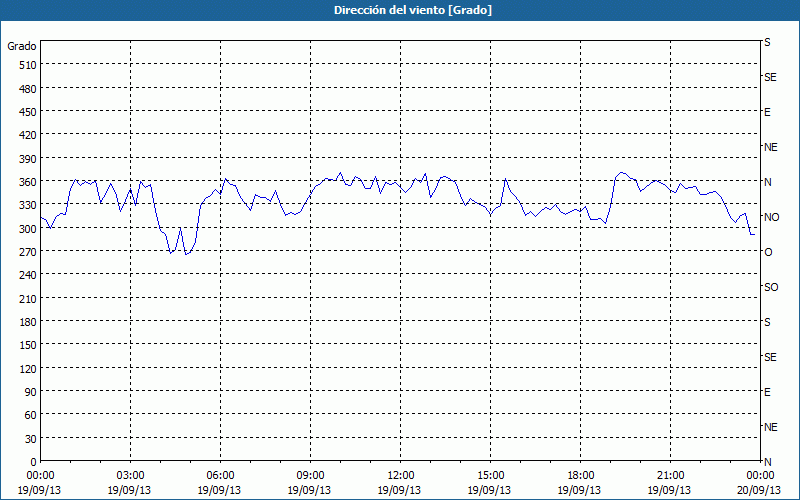The width and height of the screenshot is (800, 500).
Task: Select the 480 left axis label
Action: pyautogui.click(x=29, y=89)
